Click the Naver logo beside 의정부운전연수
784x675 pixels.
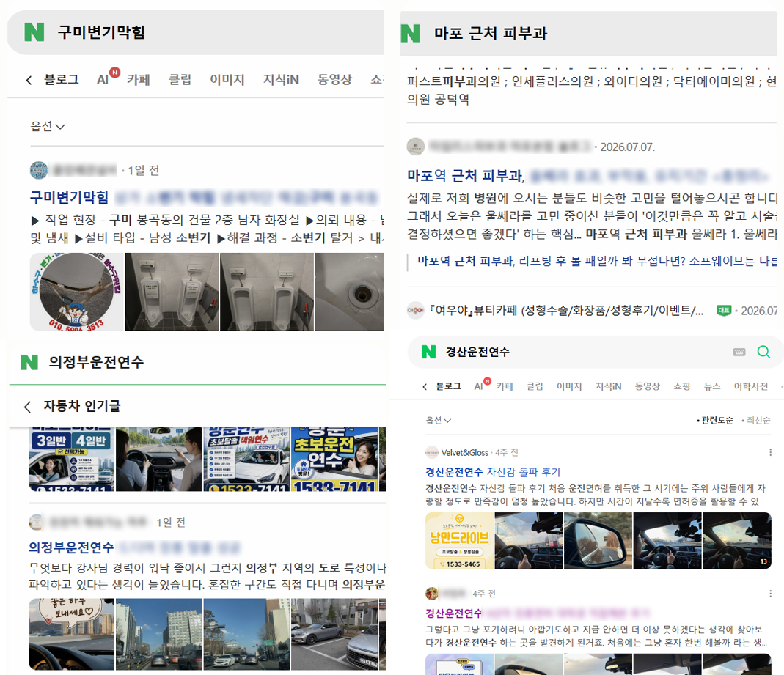[x=29, y=362]
